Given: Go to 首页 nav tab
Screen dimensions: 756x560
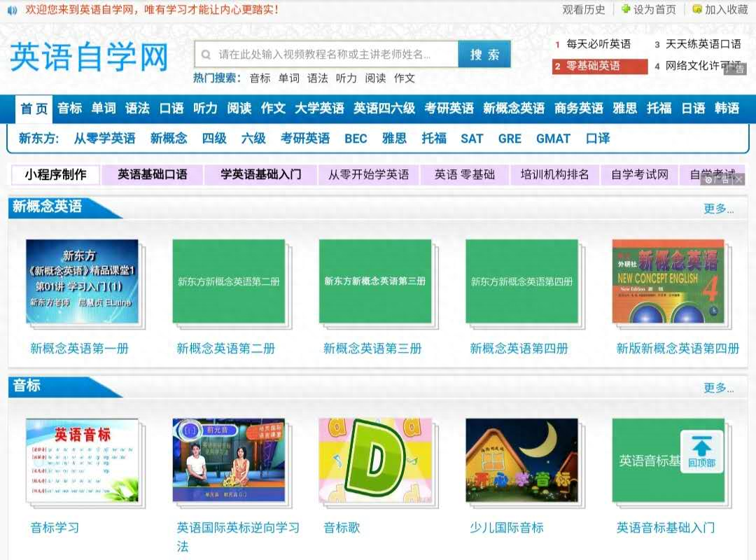Looking at the screenshot, I should pyautogui.click(x=34, y=108).
